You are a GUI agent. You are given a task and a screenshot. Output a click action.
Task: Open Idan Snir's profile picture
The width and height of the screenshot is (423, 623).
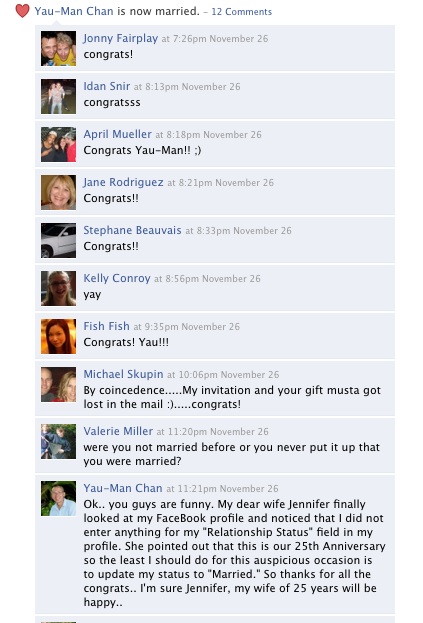pyautogui.click(x=58, y=97)
